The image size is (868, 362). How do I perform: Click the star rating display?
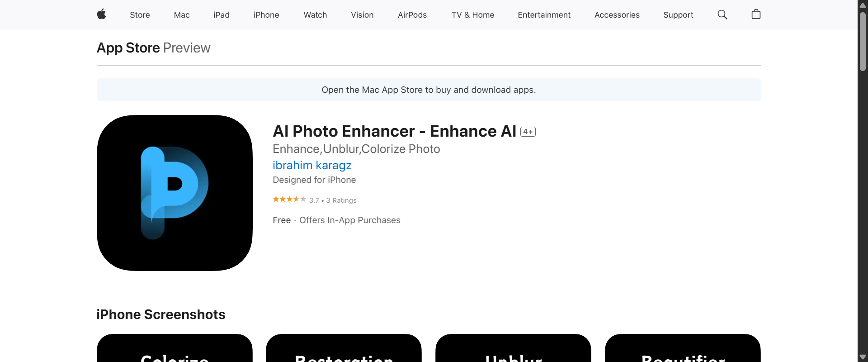[289, 200]
